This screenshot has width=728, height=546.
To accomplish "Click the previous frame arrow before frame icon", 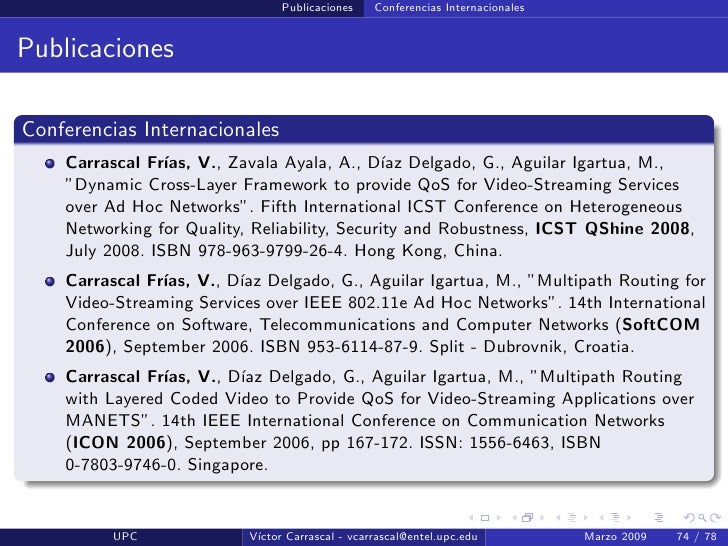I will click(514, 518).
